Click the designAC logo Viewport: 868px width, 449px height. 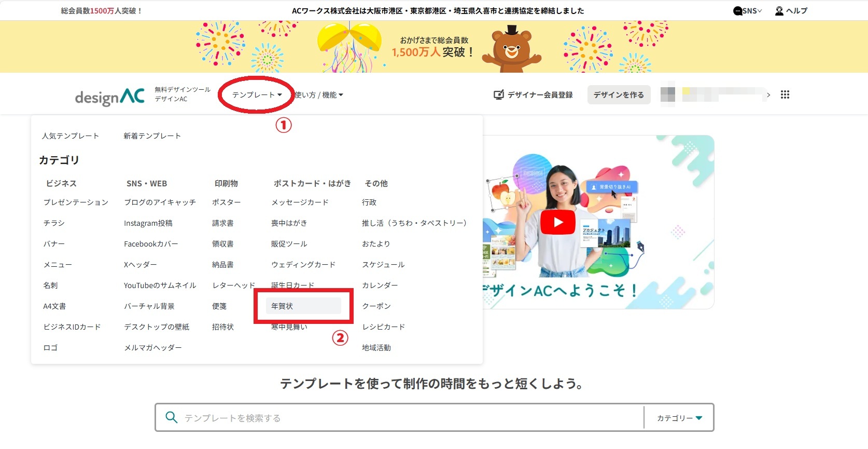point(109,97)
